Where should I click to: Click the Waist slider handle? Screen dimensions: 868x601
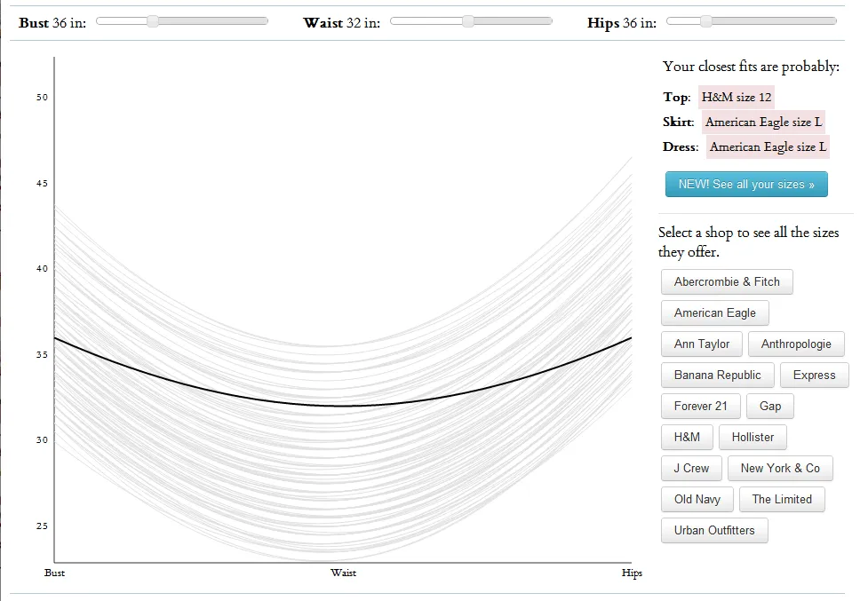click(468, 21)
